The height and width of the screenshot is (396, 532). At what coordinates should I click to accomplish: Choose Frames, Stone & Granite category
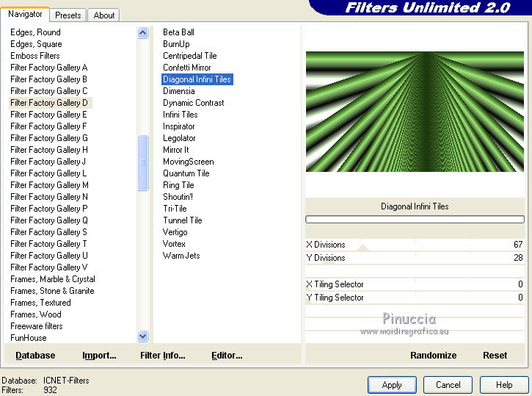point(52,291)
